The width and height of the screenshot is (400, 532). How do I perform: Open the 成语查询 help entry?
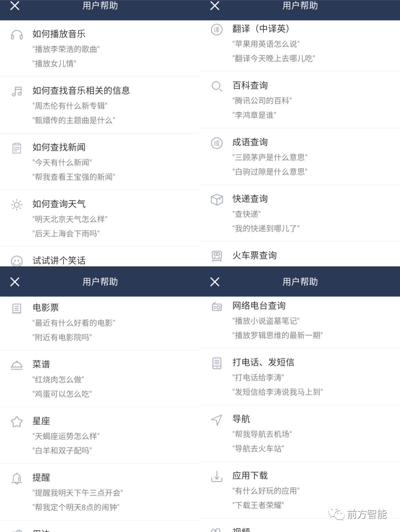pos(250,142)
